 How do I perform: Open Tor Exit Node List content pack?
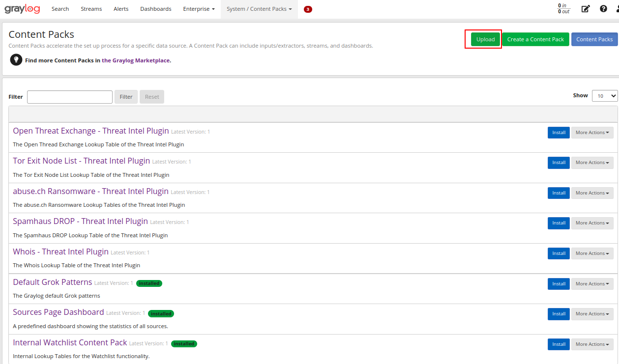point(82,161)
